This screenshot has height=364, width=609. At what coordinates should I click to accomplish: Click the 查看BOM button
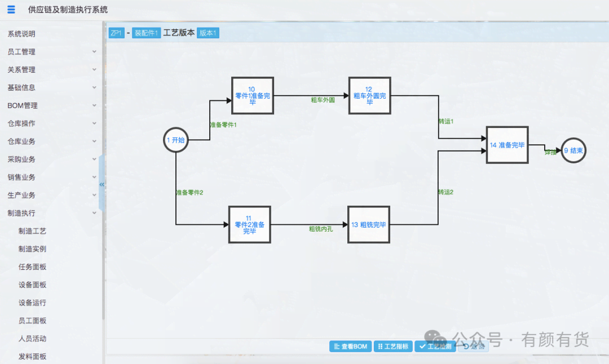point(350,347)
